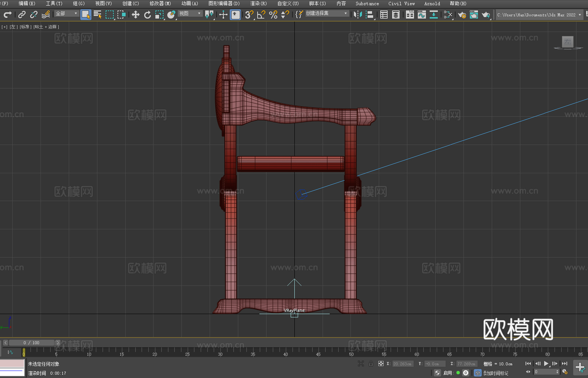Open the 修改器(M) menu
This screenshot has height=378, width=588.
pyautogui.click(x=160, y=3)
